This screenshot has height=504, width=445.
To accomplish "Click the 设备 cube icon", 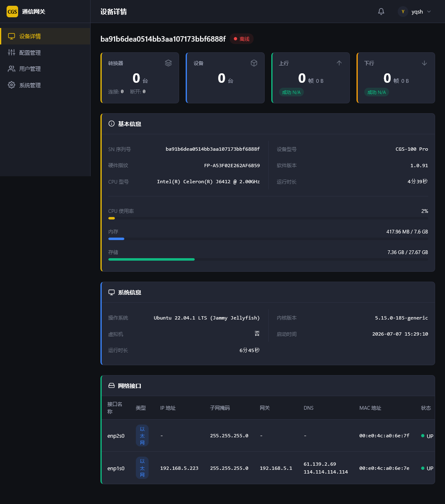I will (254, 63).
